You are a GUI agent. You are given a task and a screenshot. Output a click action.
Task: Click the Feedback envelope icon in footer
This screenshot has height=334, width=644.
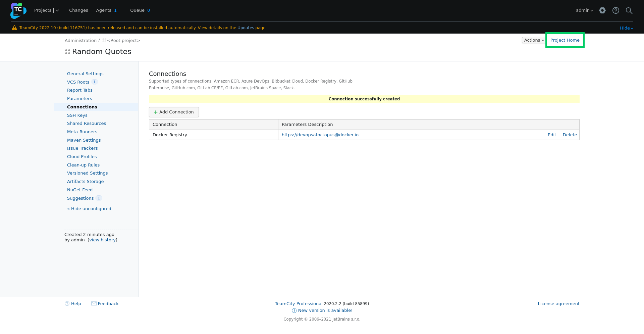94,303
